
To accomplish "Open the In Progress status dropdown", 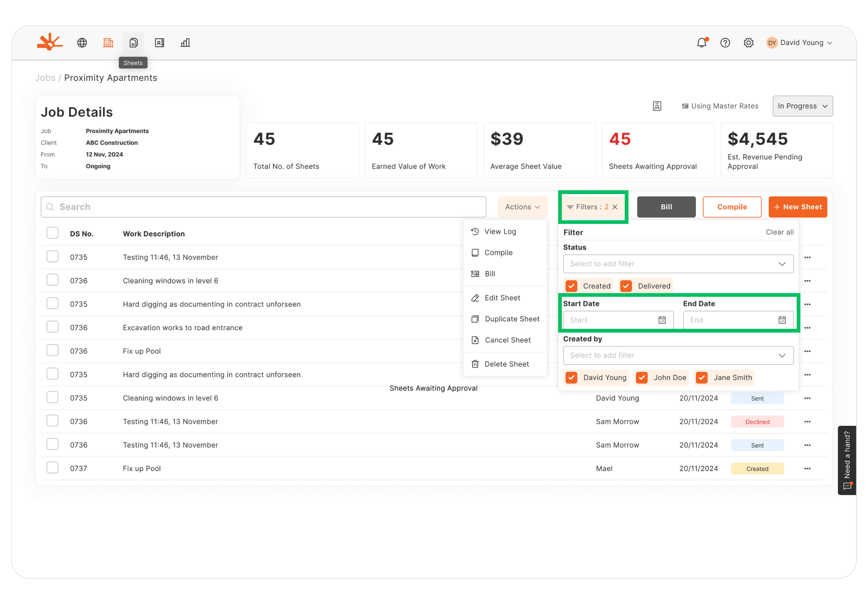I will pos(802,106).
